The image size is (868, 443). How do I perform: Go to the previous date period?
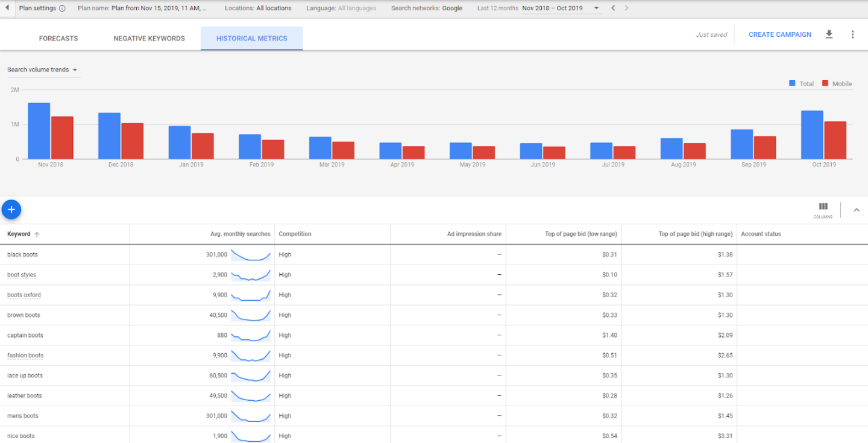(613, 8)
